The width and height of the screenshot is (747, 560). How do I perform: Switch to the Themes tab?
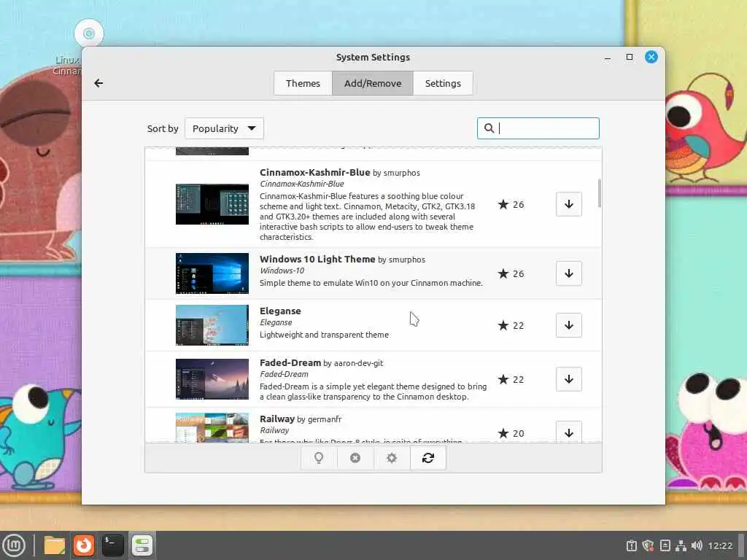(303, 83)
